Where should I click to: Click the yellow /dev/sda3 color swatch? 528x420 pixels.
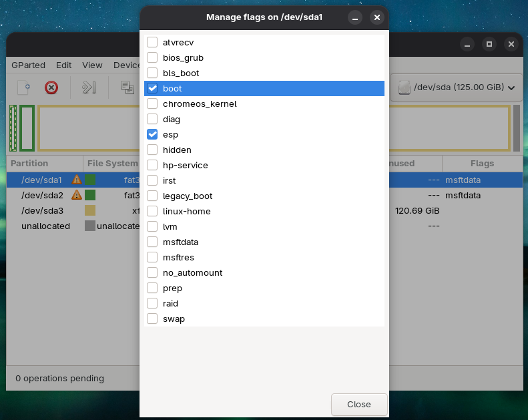click(x=90, y=210)
